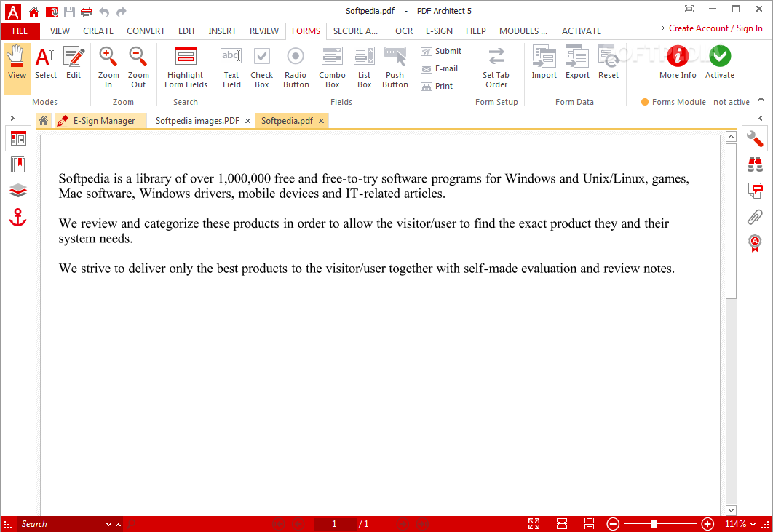
Task: Click the Print form button option
Action: 437,86
